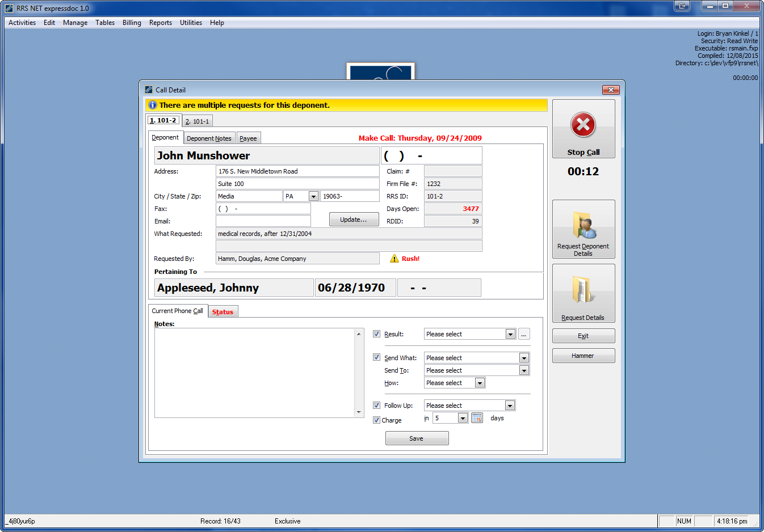Click the Suite 100 address field

(297, 184)
